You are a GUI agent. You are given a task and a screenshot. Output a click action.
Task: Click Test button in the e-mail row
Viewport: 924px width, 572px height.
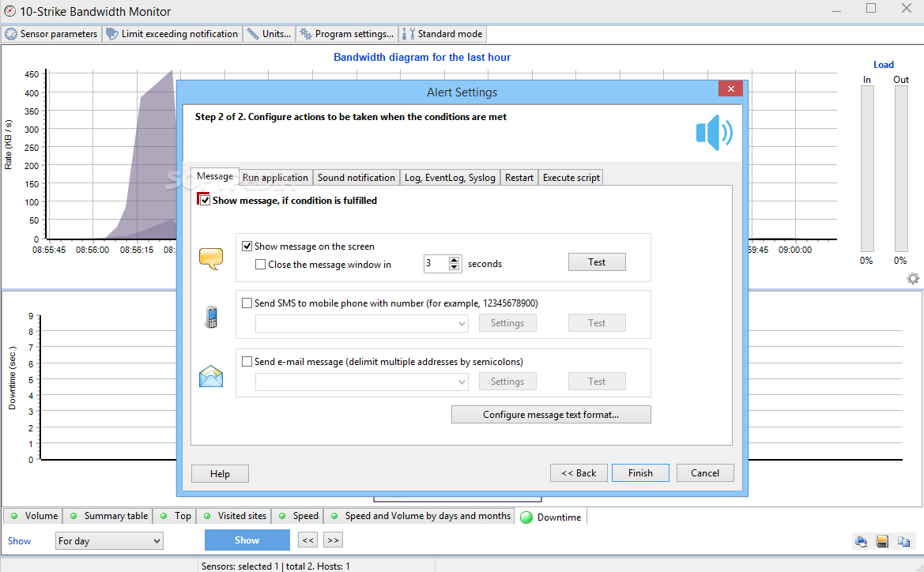[596, 382]
